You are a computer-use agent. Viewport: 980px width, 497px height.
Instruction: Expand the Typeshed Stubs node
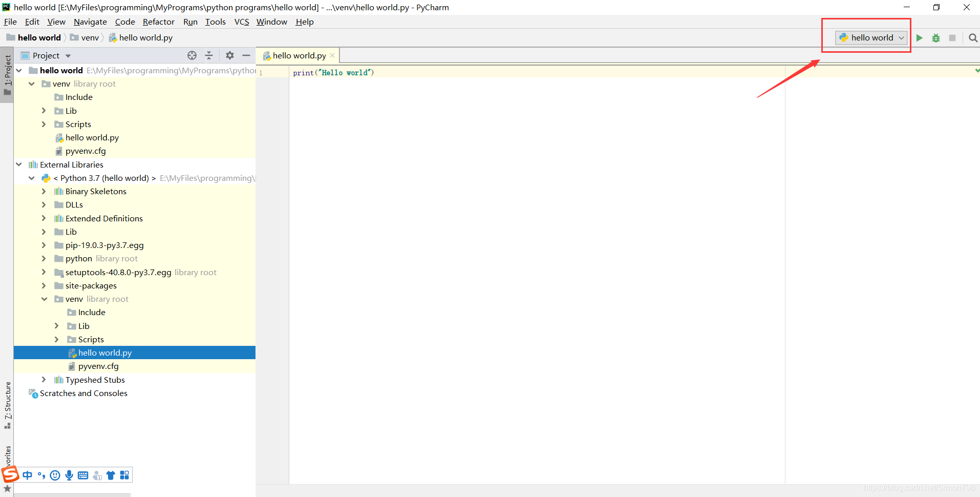coord(44,380)
